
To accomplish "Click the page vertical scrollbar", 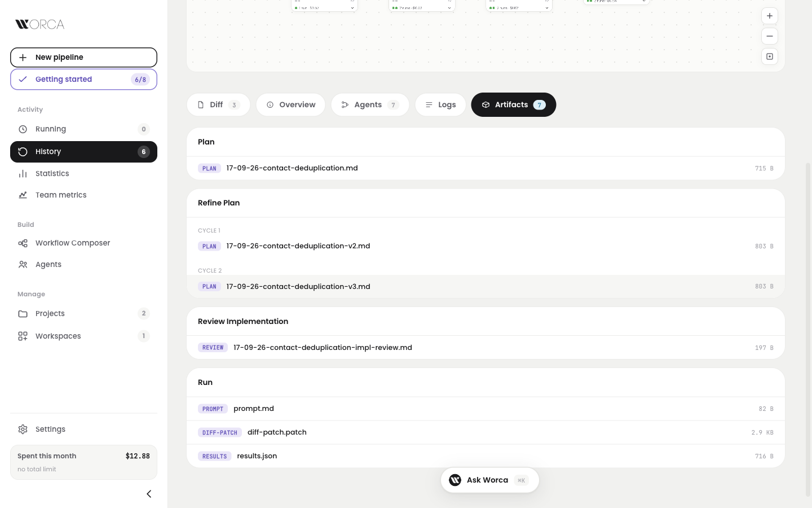I will [807, 330].
